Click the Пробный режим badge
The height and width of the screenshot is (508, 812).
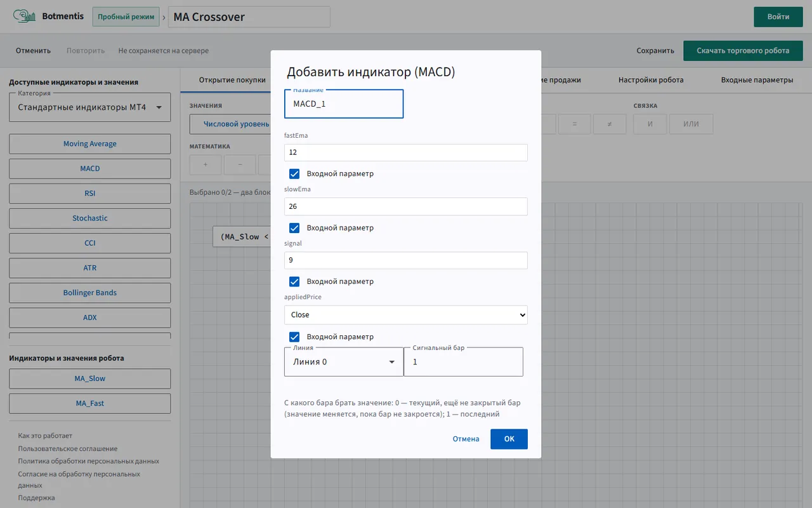126,17
